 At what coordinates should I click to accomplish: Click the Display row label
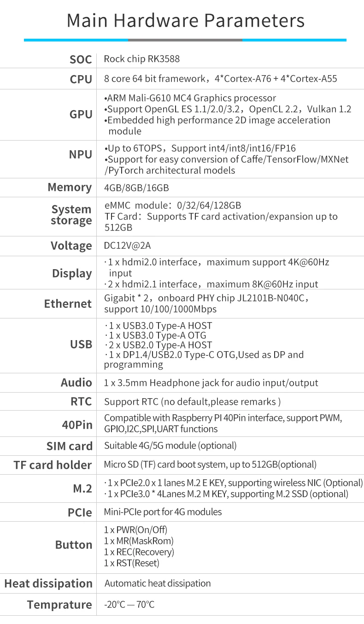coord(71,273)
